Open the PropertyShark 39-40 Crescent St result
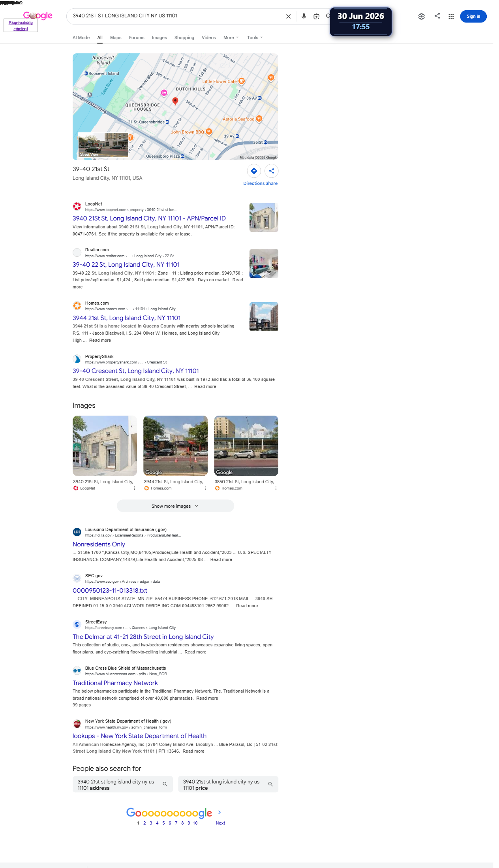The width and height of the screenshot is (499, 868). click(x=136, y=371)
